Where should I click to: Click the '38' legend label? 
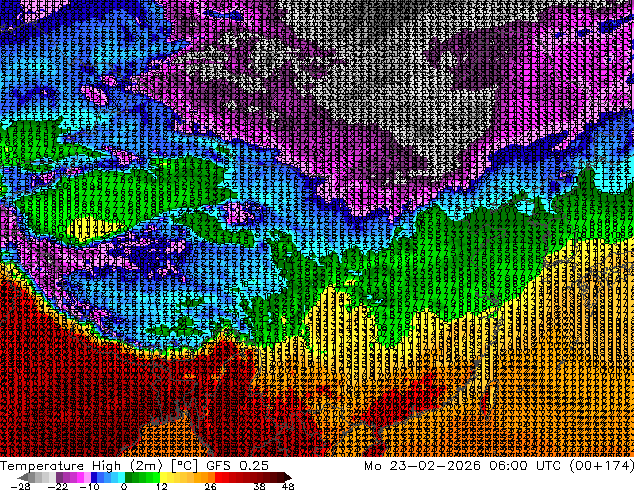(x=260, y=486)
